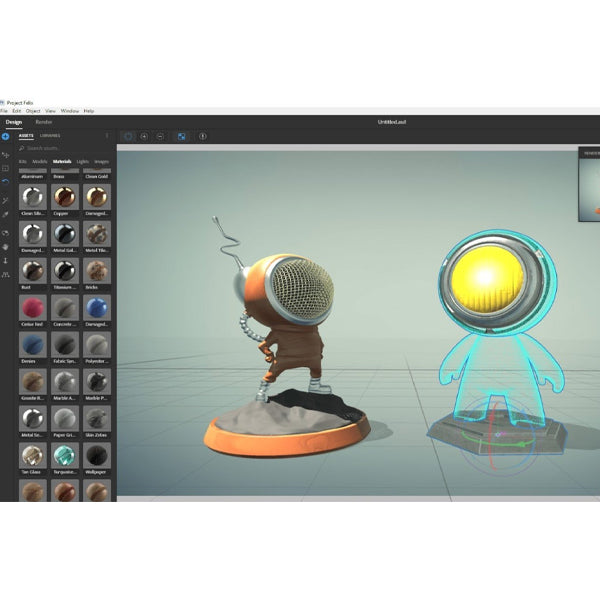The width and height of the screenshot is (600, 600).
Task: Toggle the blue render preview button
Action: pyautogui.click(x=181, y=136)
